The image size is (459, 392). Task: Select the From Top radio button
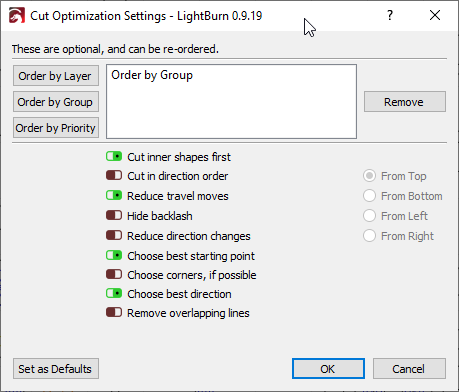[369, 176]
